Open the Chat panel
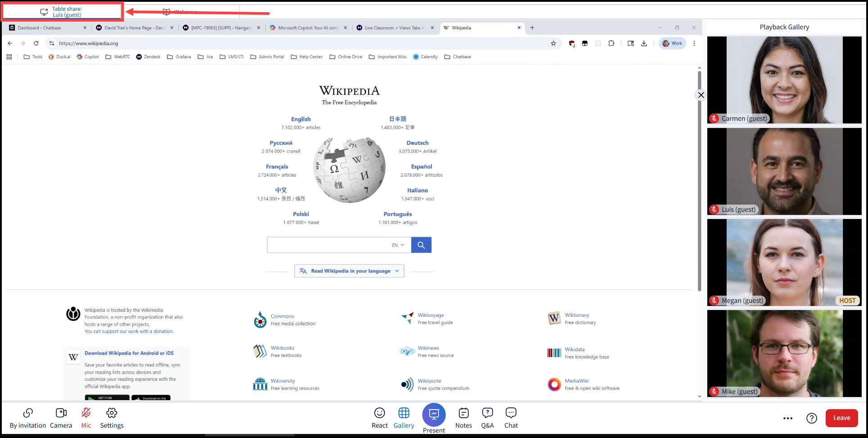 [511, 418]
